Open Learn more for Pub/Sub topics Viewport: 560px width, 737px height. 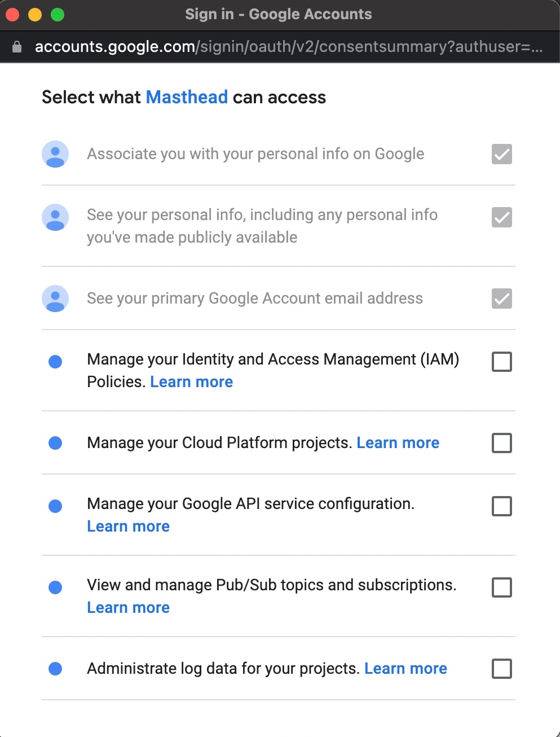point(128,608)
